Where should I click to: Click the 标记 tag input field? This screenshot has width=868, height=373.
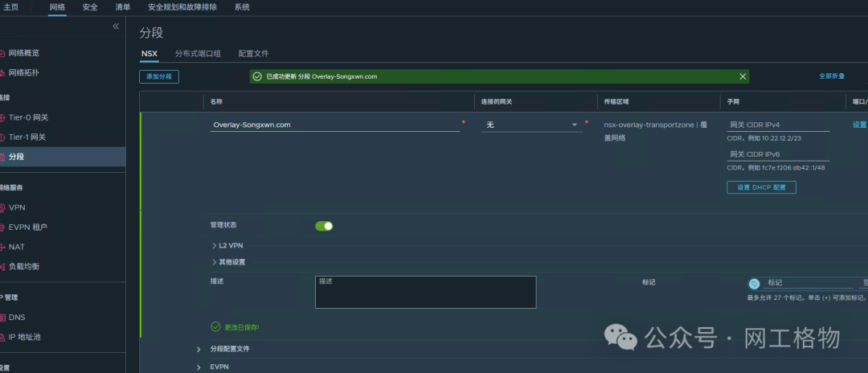[809, 283]
